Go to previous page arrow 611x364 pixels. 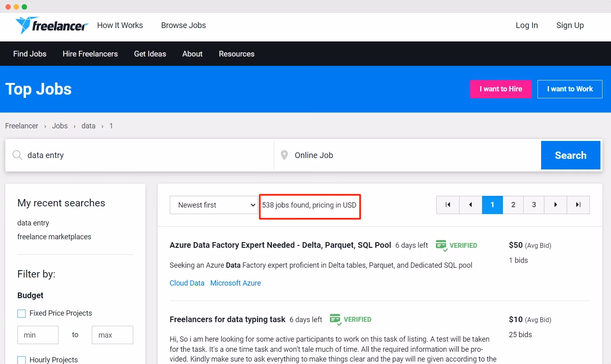[x=470, y=205]
